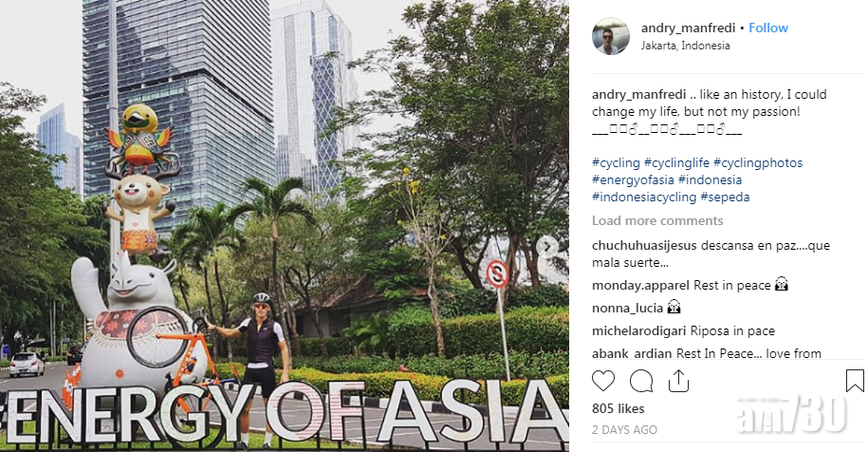Open andry_manfredi profile picture
Image resolution: width=868 pixels, height=452 pixels.
[611, 36]
